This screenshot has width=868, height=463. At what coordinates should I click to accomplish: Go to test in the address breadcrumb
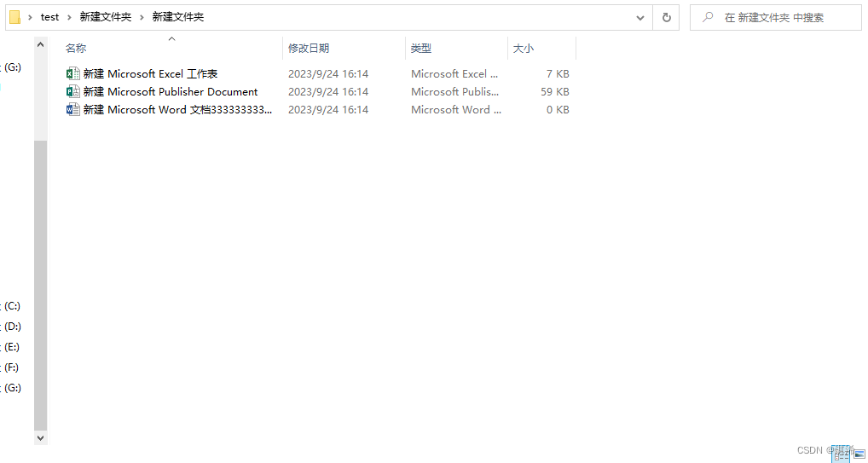pyautogui.click(x=49, y=17)
